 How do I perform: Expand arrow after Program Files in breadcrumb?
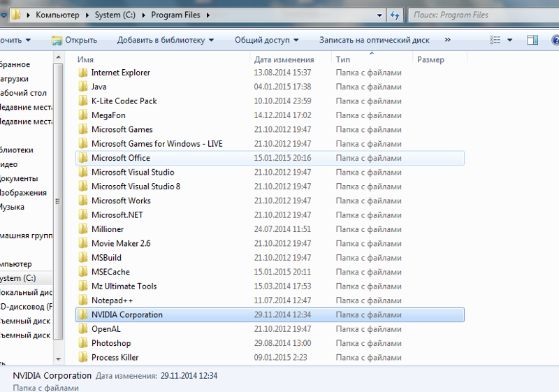click(x=208, y=15)
